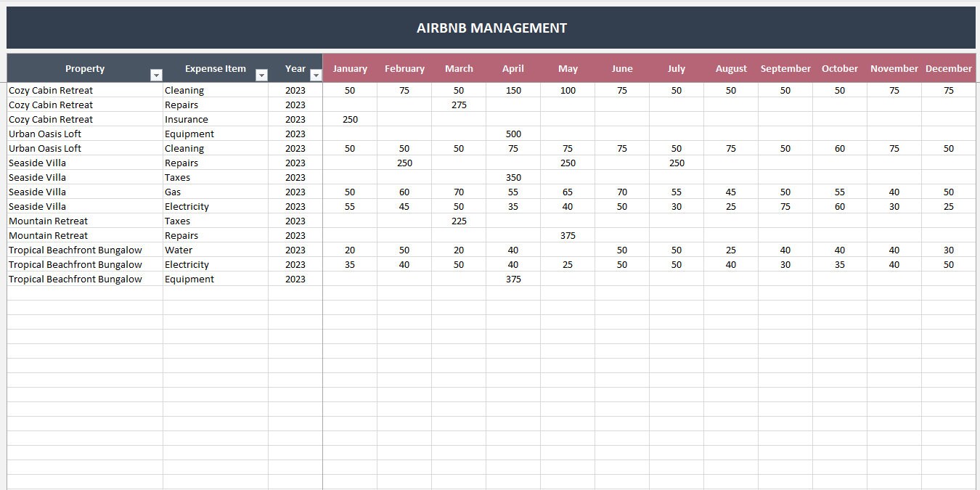Select the 500 Equipment value in April
Image resolution: width=980 pixels, height=490 pixels.
coord(513,134)
